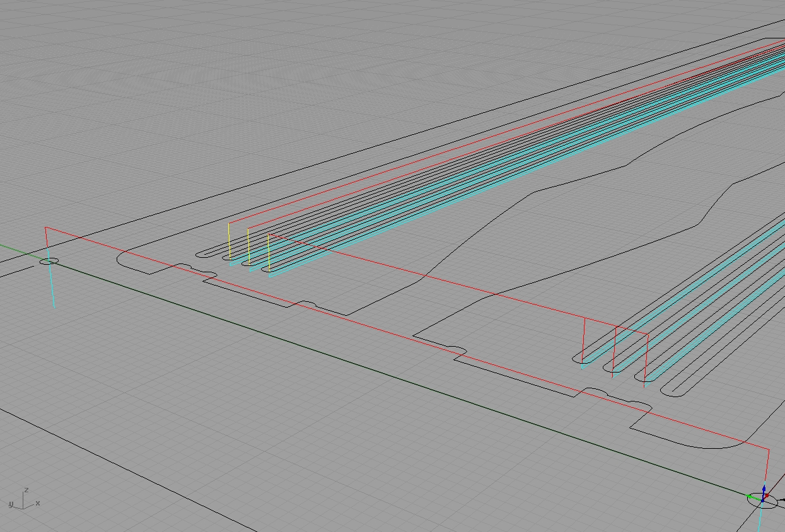Pick the cyan line below the left small circle
The width and height of the screenshot is (785, 532).
(x=51, y=287)
